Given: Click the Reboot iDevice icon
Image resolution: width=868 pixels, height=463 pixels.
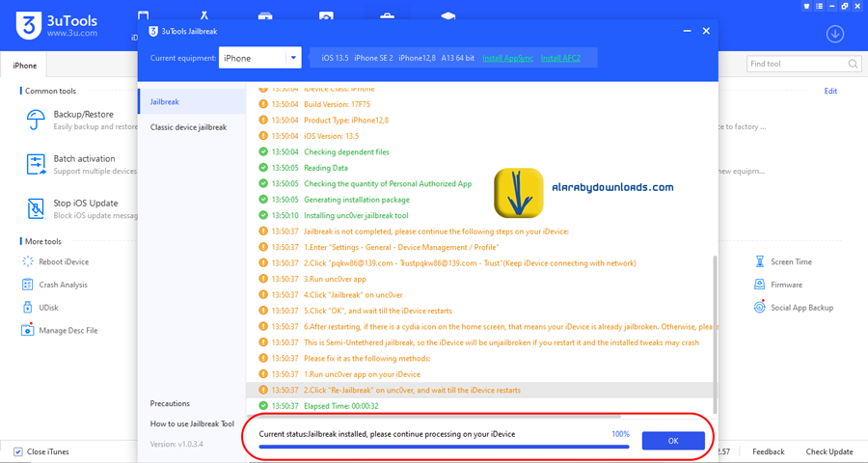Looking at the screenshot, I should 28,262.
